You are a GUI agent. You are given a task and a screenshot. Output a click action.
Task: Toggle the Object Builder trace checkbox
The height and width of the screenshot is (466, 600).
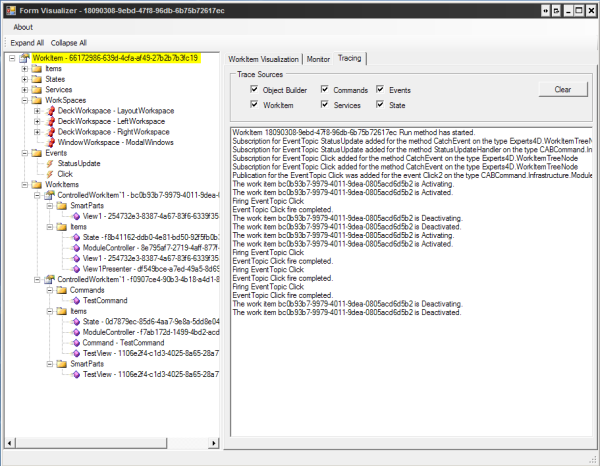point(254,89)
